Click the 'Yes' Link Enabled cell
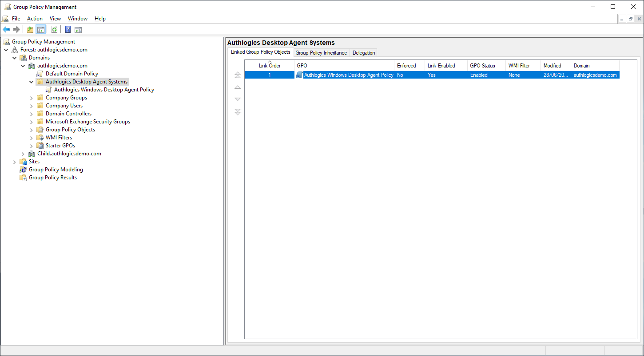This screenshot has height=356, width=644. [432, 75]
